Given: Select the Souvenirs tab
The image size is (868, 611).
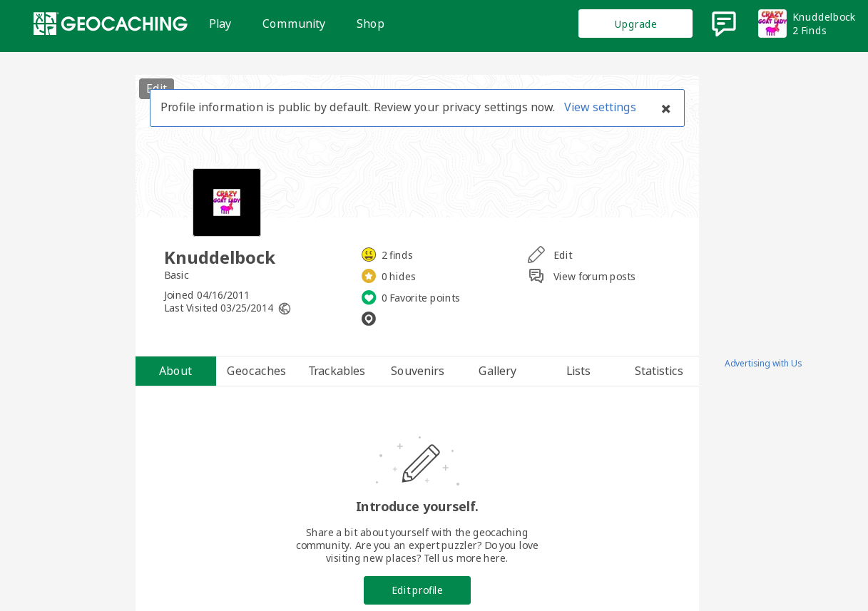Looking at the screenshot, I should (x=417, y=371).
